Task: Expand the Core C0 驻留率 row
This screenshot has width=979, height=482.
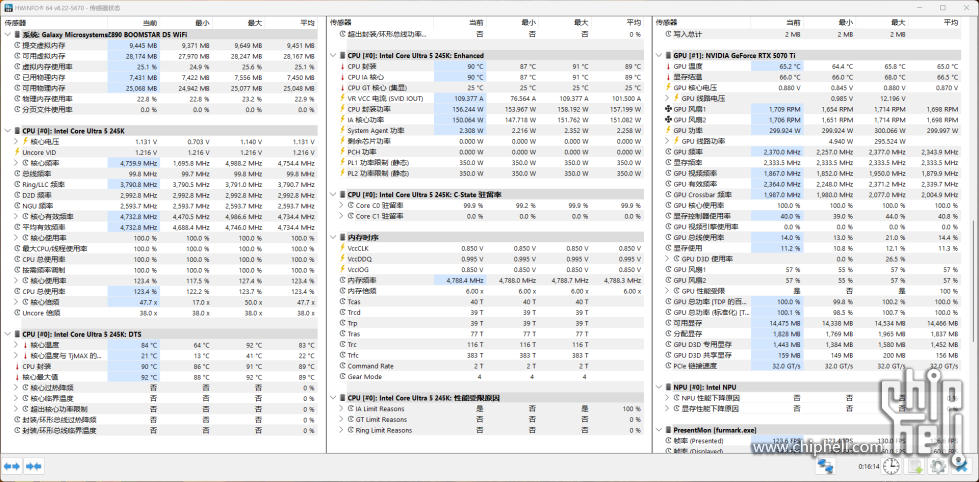Action: 342,205
